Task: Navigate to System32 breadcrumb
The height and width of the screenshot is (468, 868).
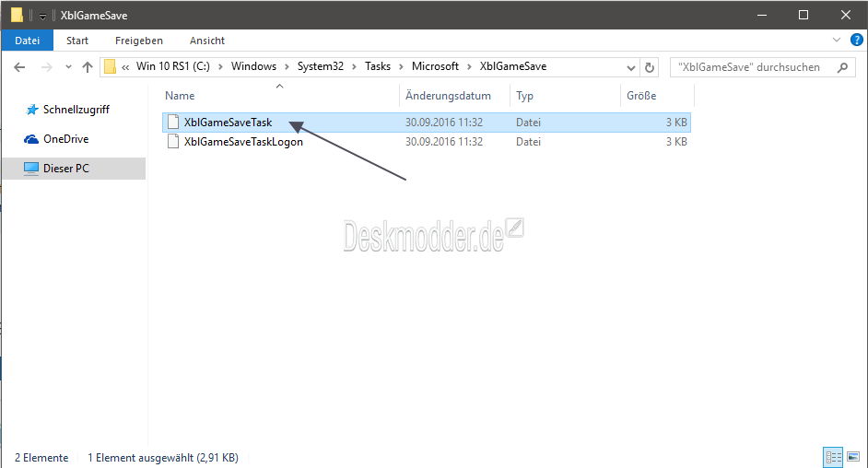Action: click(321, 66)
